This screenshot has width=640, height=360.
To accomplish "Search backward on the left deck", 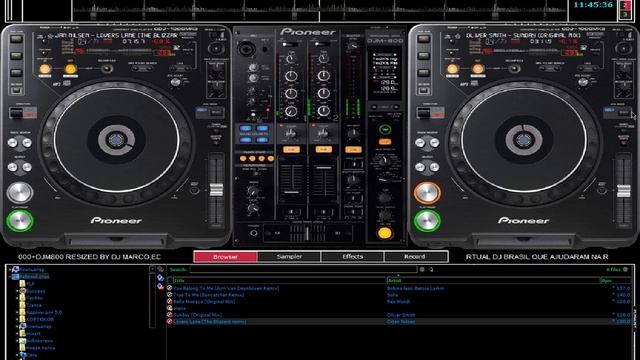I will click(x=12, y=167).
